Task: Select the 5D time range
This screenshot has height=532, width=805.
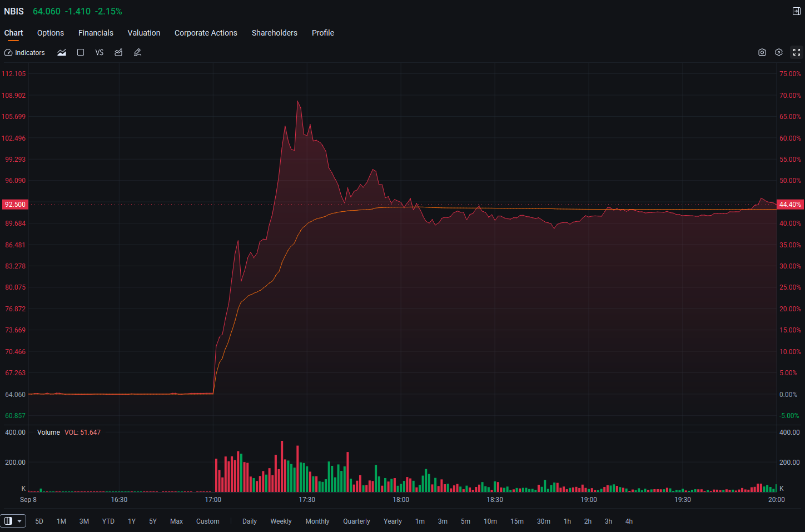Action: (39, 521)
